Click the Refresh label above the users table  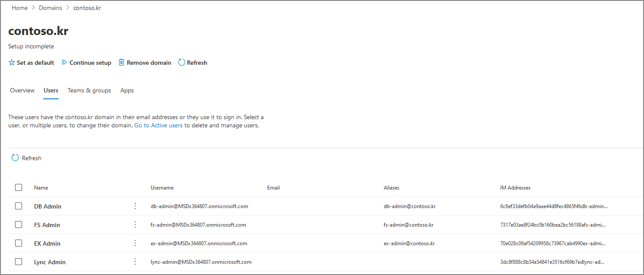coord(32,158)
